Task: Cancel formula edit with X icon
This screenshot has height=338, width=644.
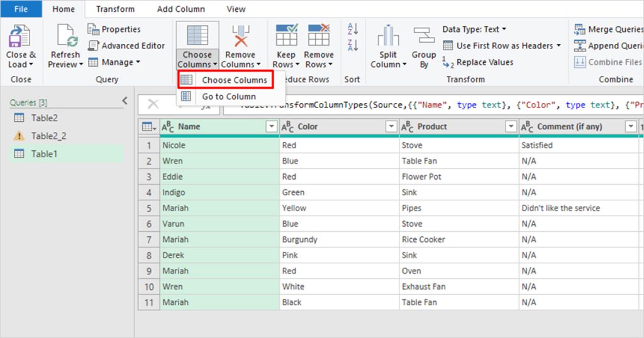Action: coord(153,104)
